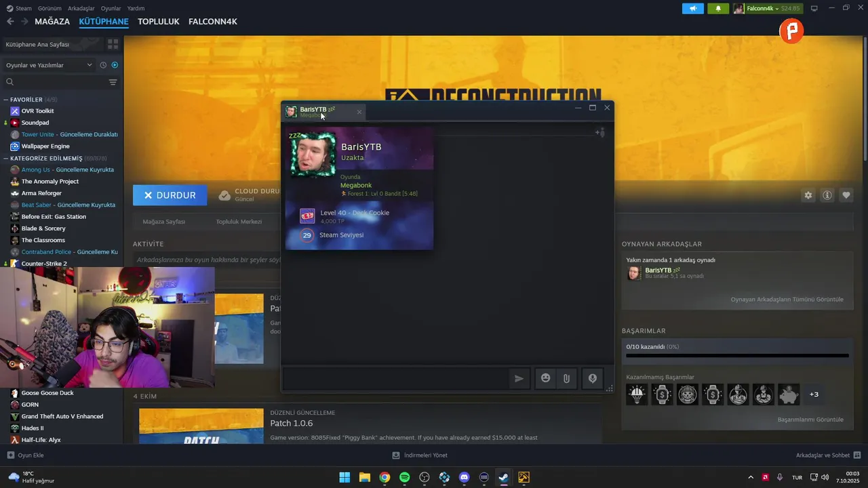Screen dimensions: 868x488
Task: Go to the TOPLULUK tab
Action: 159,22
